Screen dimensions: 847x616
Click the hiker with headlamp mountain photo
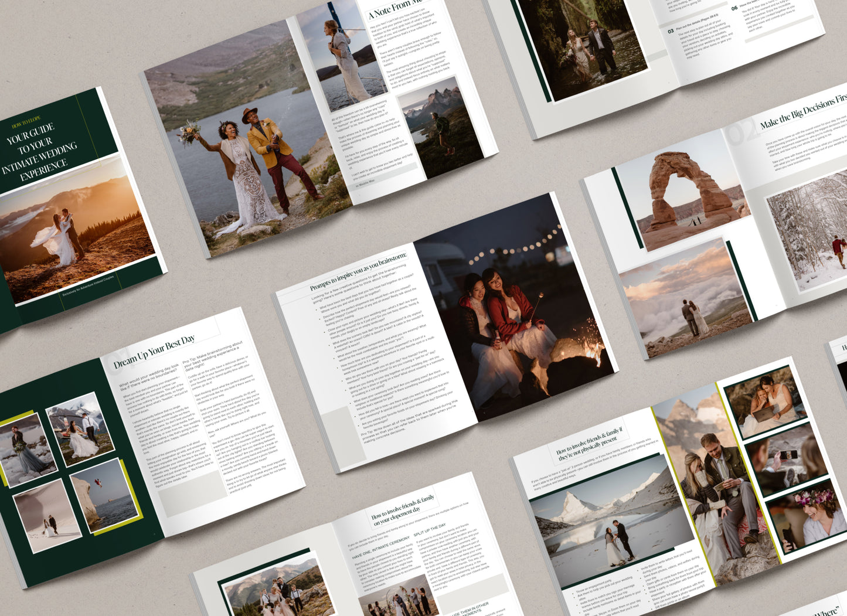440,126
